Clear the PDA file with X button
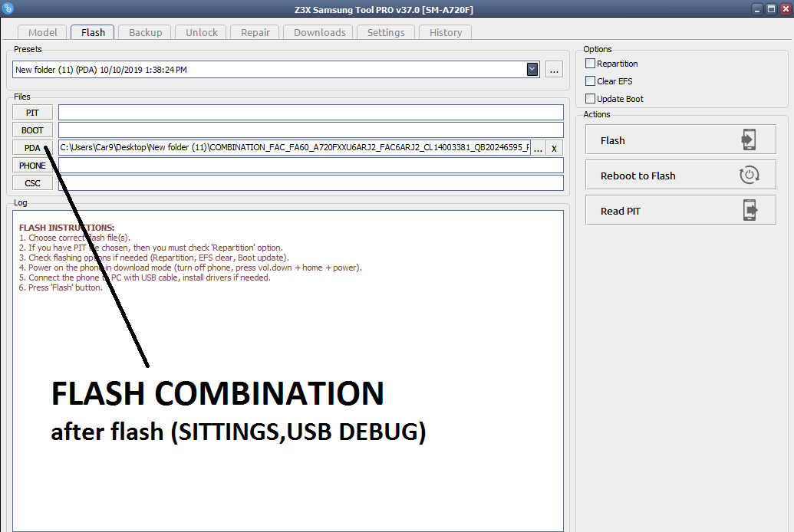This screenshot has height=532, width=794. [554, 148]
